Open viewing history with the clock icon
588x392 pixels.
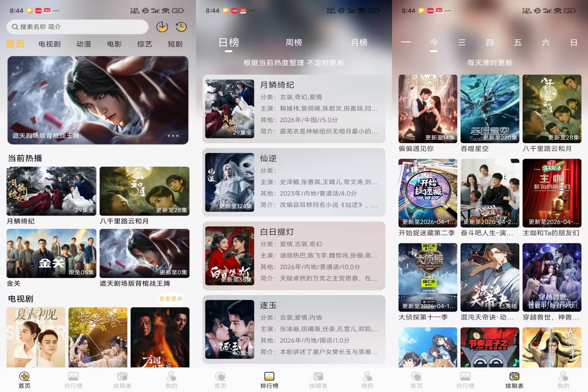(x=181, y=27)
